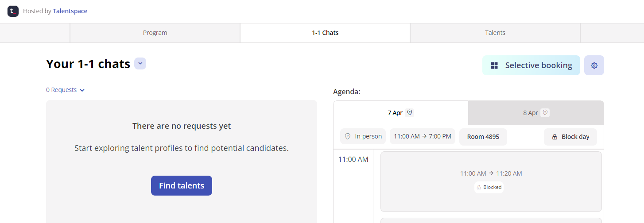This screenshot has height=223, width=644.
Task: Click the pin icon on In-person chip
Action: click(348, 136)
